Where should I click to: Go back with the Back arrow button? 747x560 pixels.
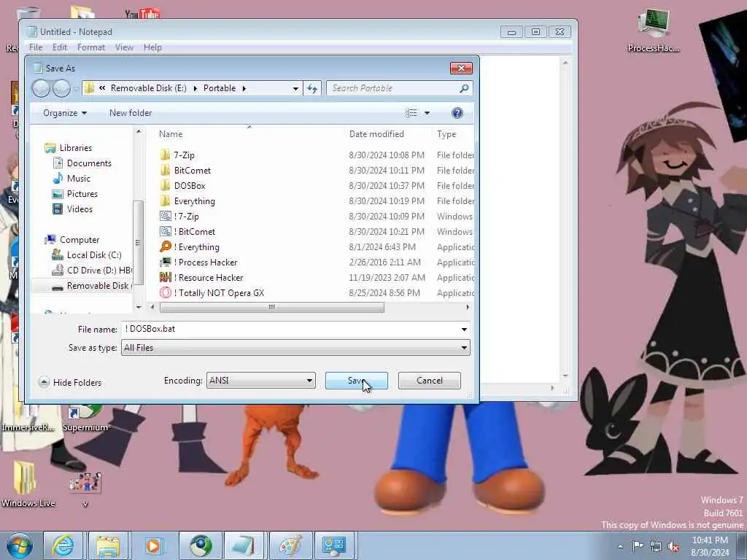pos(41,88)
